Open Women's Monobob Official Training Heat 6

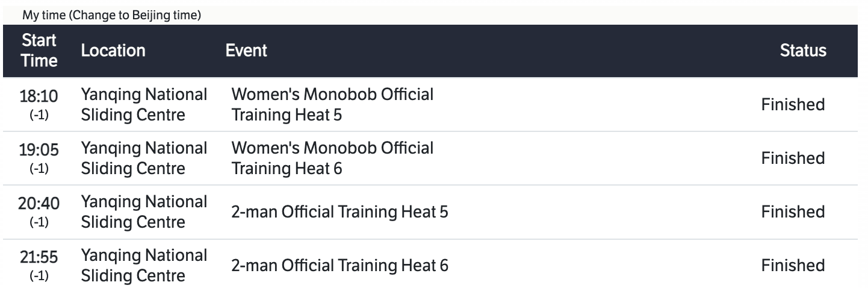coord(332,158)
